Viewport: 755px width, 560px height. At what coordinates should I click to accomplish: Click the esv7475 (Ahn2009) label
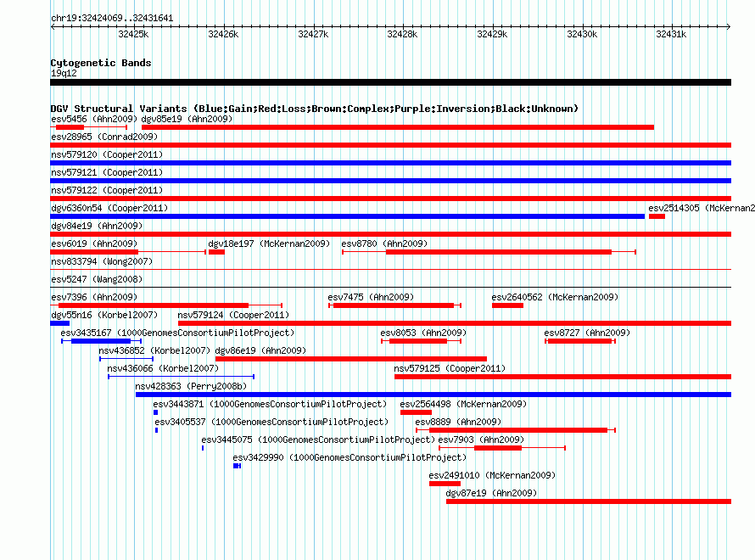371,297
